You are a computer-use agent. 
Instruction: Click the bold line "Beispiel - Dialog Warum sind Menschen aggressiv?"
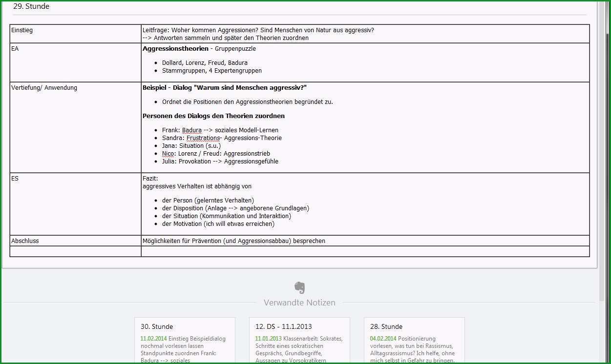coord(225,88)
